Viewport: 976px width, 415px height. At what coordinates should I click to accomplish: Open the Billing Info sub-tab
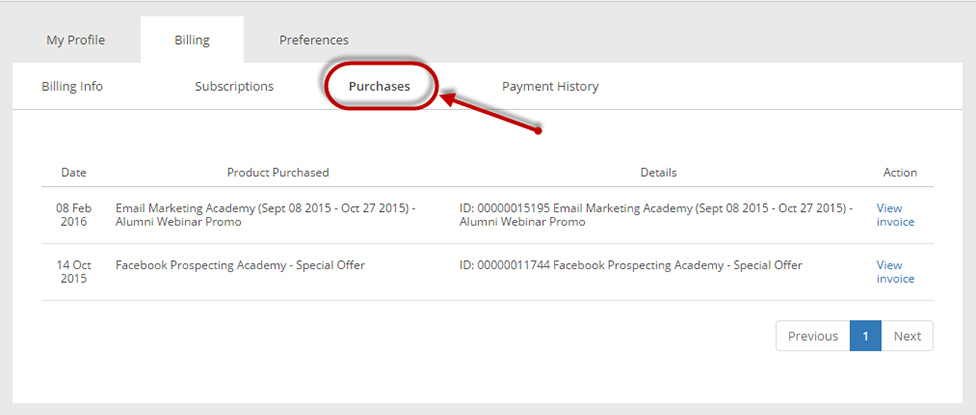tap(72, 86)
